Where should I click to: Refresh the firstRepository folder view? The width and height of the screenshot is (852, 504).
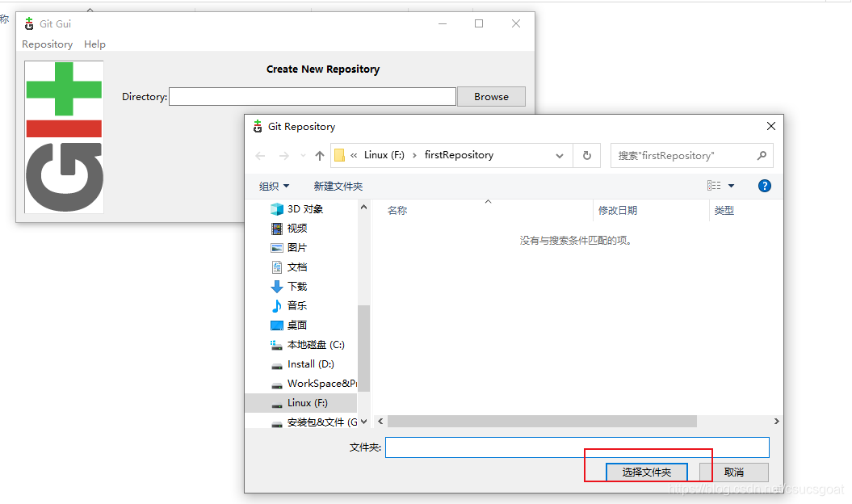pyautogui.click(x=587, y=156)
